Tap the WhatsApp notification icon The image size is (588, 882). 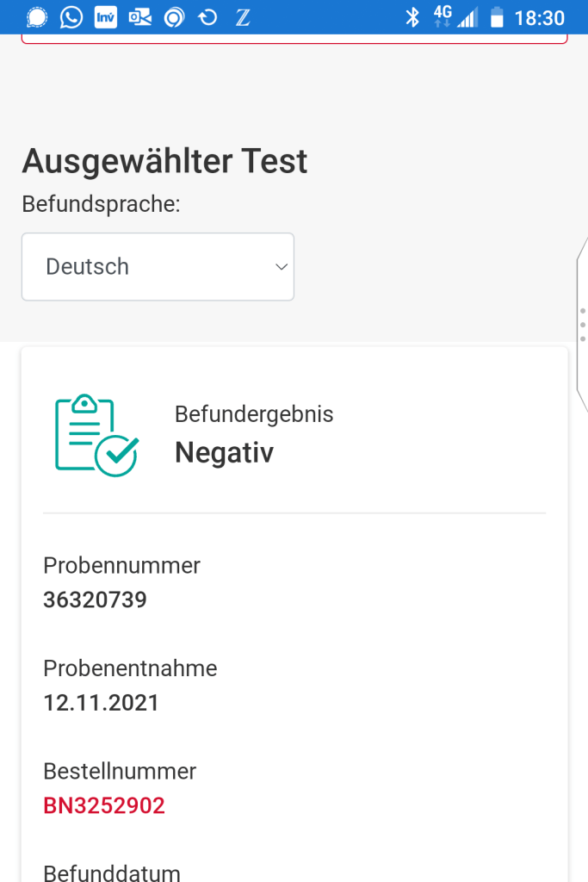[71, 17]
